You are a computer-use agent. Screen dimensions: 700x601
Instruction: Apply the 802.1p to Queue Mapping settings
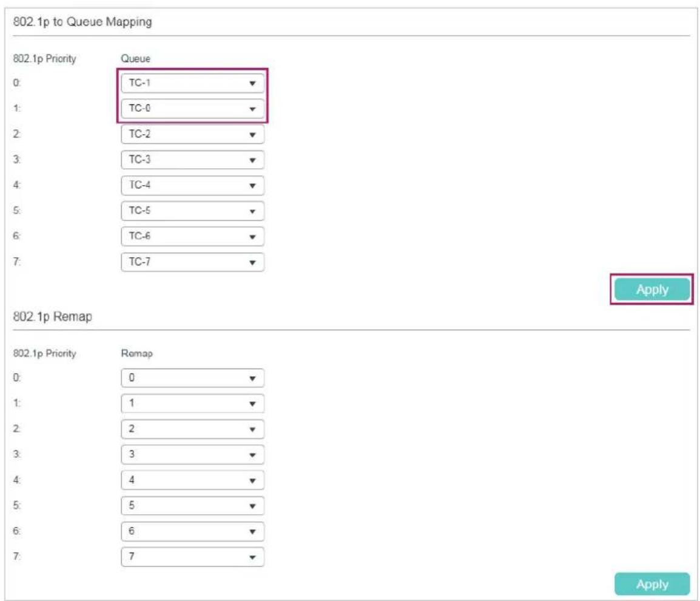(652, 290)
